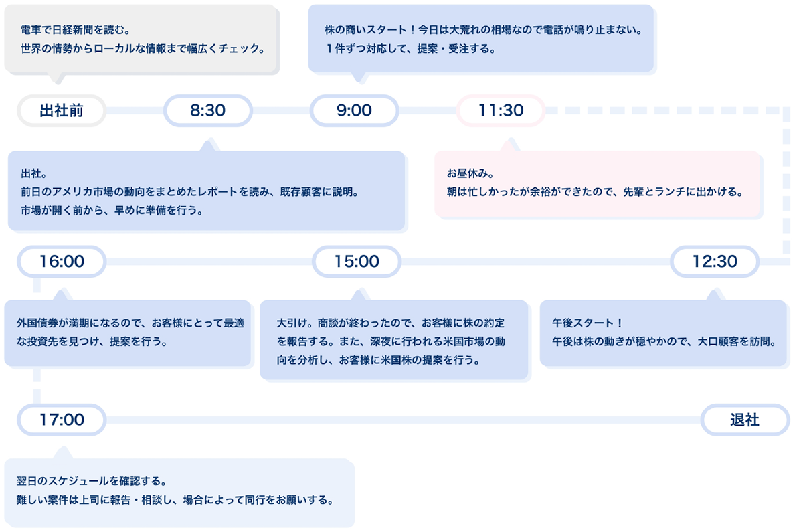Select the 17:00 timeline marker
Viewport: 803px width, 532px height.
coord(62,420)
